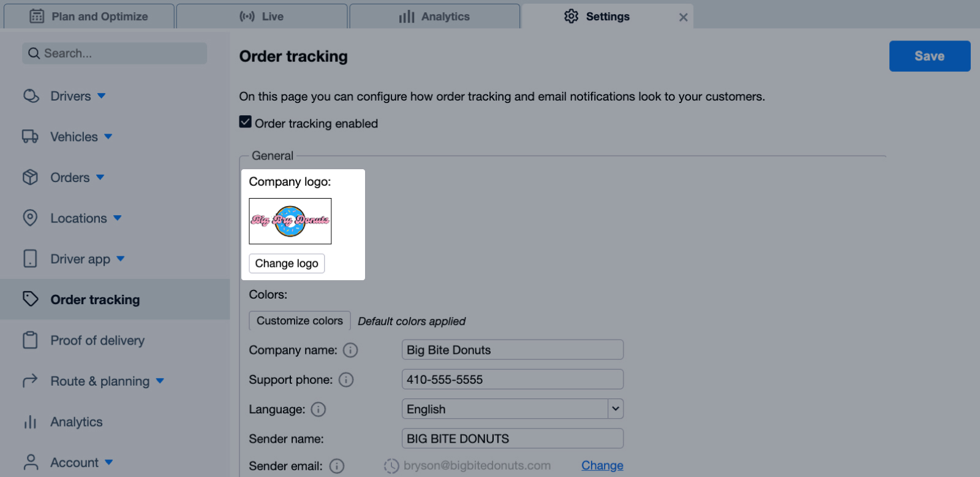Click the pending clock icon beside sender email
The height and width of the screenshot is (477, 980).
coord(391,466)
